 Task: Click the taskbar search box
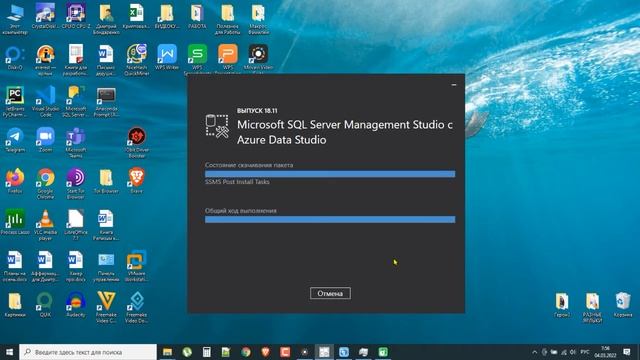(x=88, y=352)
